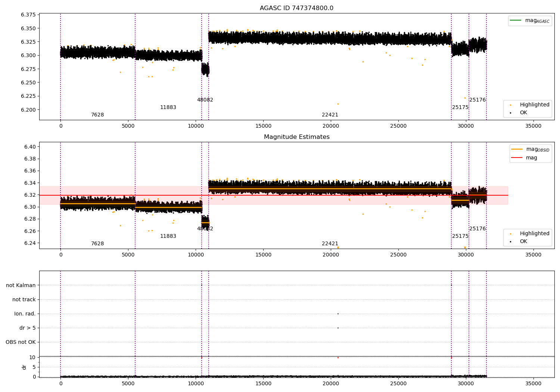Click y-axis tick '6.250' in top plot
This screenshot has width=560, height=392.
pyautogui.click(x=28, y=83)
